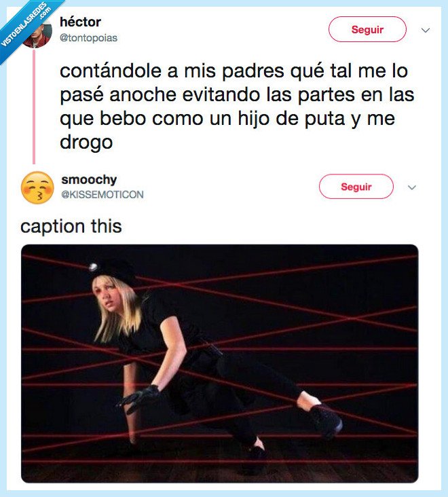Expand the options chevron on héctor's tweet
This screenshot has width=448, height=497.
tap(426, 30)
